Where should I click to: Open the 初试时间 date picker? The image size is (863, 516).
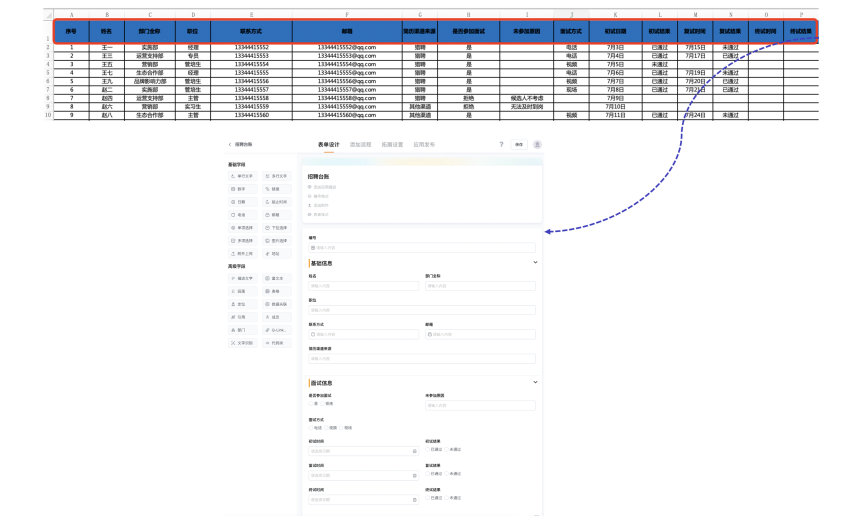tap(363, 451)
